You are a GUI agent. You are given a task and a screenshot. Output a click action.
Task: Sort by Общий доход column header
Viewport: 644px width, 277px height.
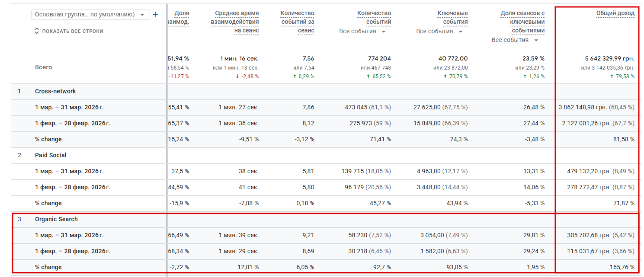615,13
